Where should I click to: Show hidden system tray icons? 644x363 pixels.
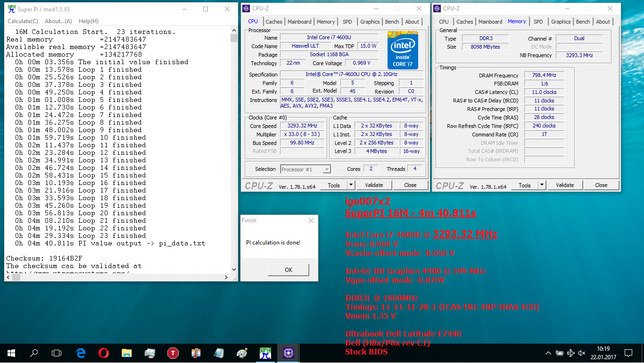pos(548,353)
